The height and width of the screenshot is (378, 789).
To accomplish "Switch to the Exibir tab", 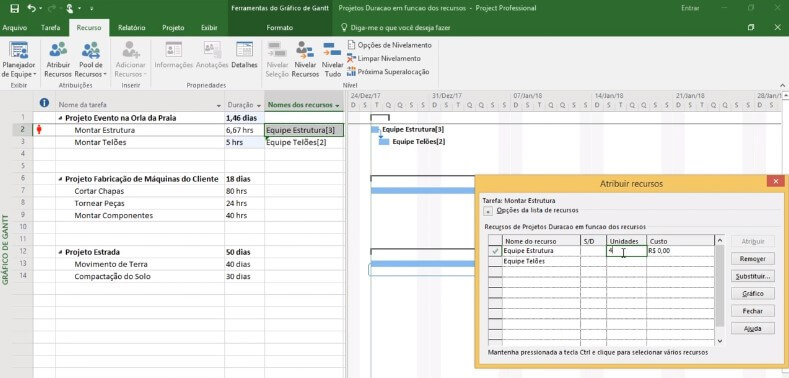I will pyautogui.click(x=209, y=28).
